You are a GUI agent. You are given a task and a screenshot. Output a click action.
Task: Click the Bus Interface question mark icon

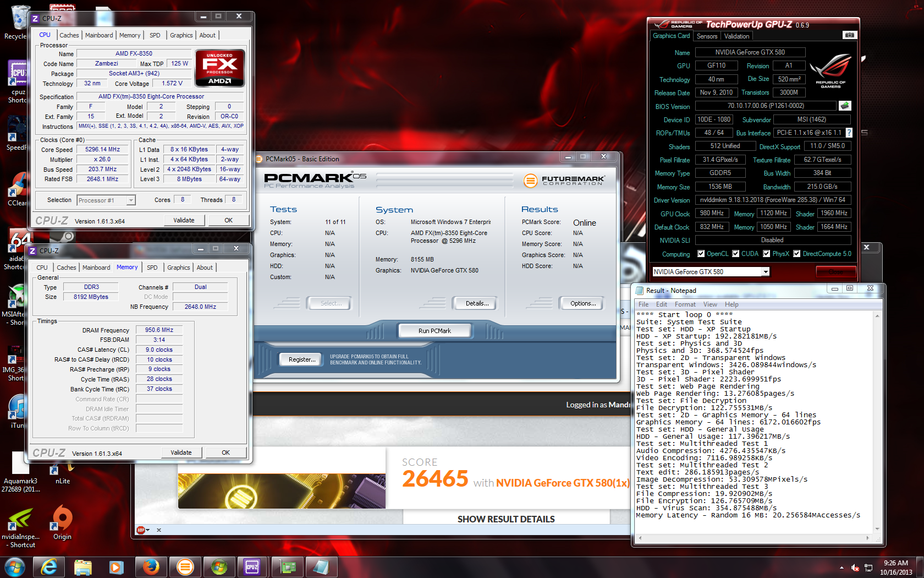pyautogui.click(x=849, y=133)
